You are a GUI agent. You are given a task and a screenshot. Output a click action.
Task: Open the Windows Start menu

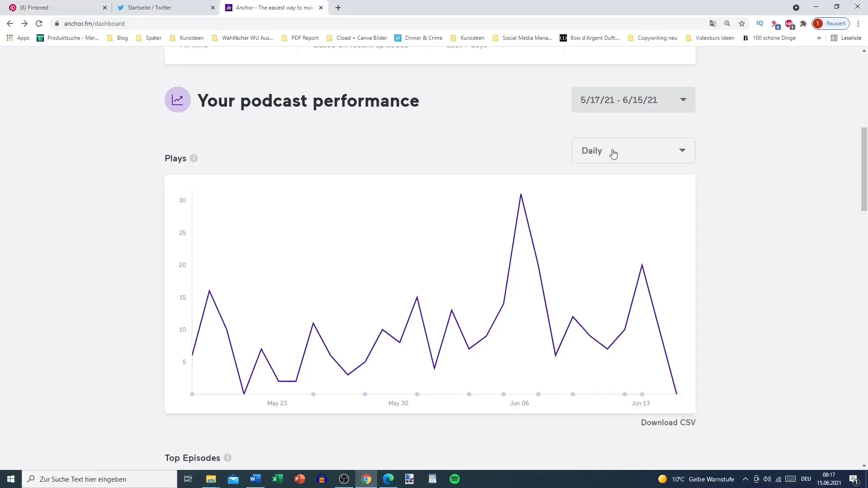coord(11,479)
